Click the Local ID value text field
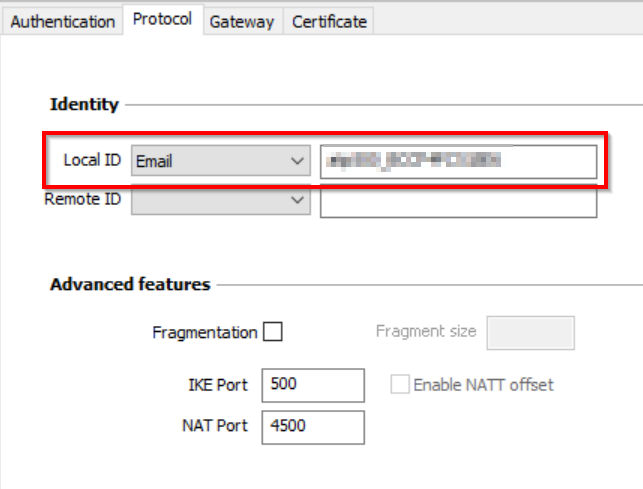Viewport: 643px width, 489px height. tap(458, 161)
